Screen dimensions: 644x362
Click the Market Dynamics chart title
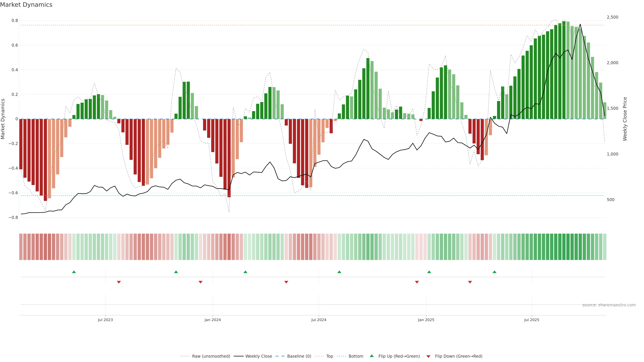[26, 5]
